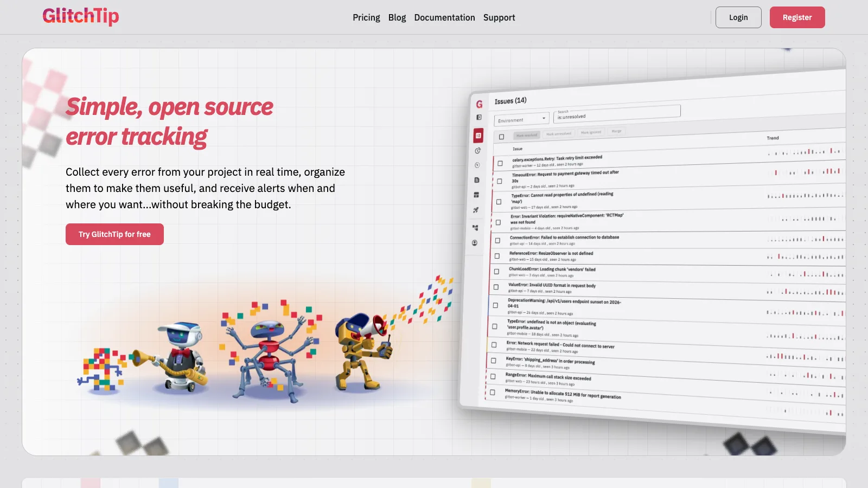Select the highlighted Issues list icon
This screenshot has height=488, width=868.
coord(478,136)
